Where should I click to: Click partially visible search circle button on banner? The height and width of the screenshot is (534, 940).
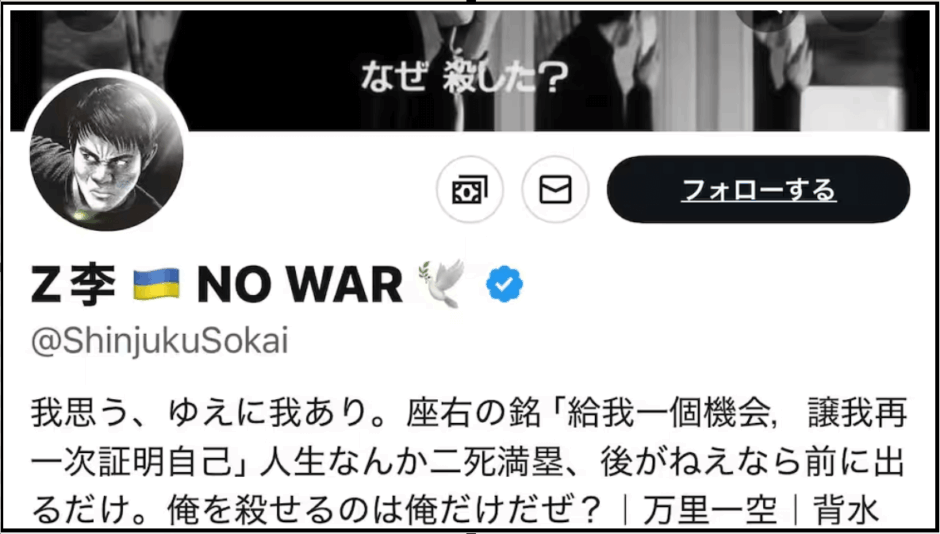[767, 21]
